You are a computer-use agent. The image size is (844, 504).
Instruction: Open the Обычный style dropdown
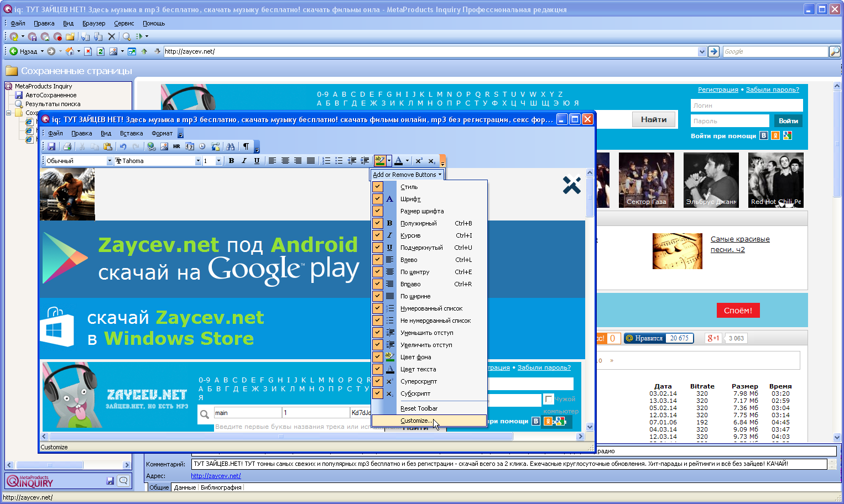tap(110, 161)
